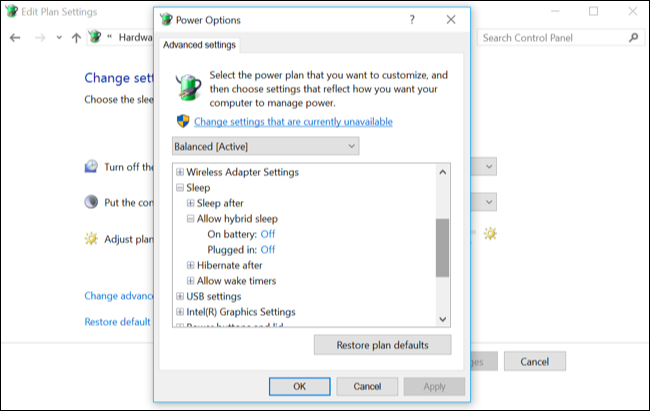Click the settings list vertical scrollbar thumb

point(442,246)
